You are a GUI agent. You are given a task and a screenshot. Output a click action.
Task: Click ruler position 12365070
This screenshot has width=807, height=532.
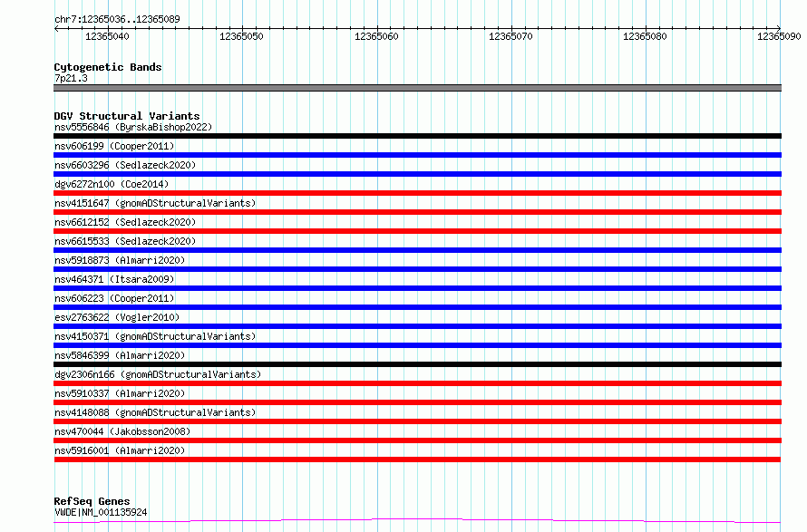[x=510, y=36]
